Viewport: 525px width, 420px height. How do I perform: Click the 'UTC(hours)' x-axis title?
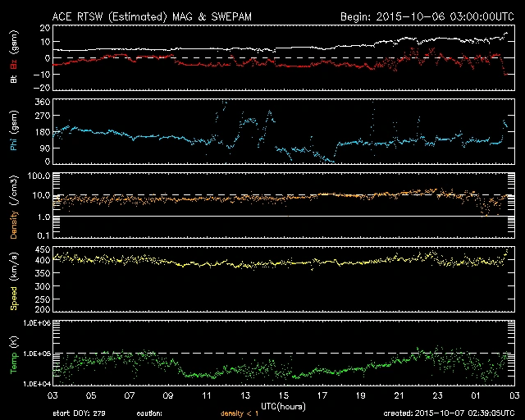tap(283, 407)
